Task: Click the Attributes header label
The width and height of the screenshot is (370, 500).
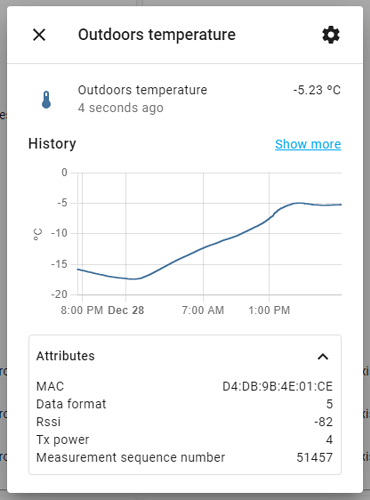Action: (65, 356)
